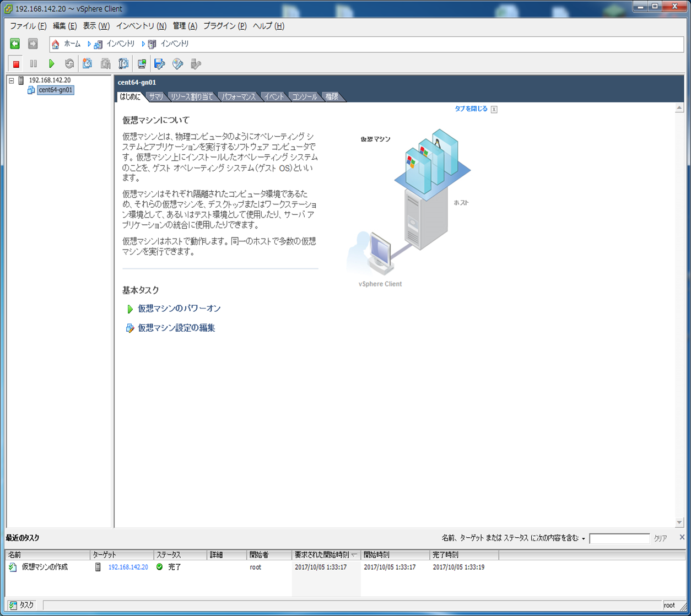The width and height of the screenshot is (691, 616).
Task: Click the 192.168.142.20 target link in tasks
Action: [128, 567]
